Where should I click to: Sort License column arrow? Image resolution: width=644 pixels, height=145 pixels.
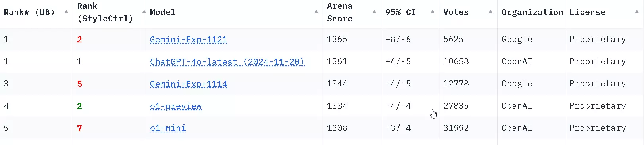637,12
